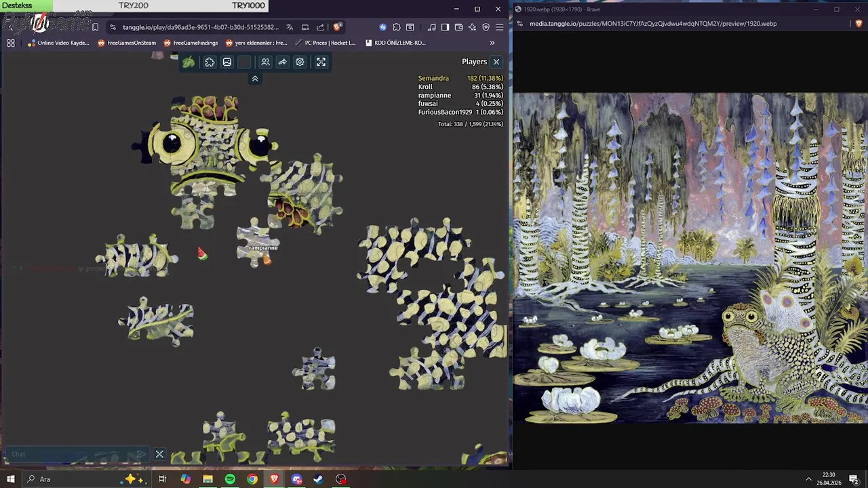Open site settings icon in address bar
Viewport: 868px width, 488px height.
click(x=112, y=27)
